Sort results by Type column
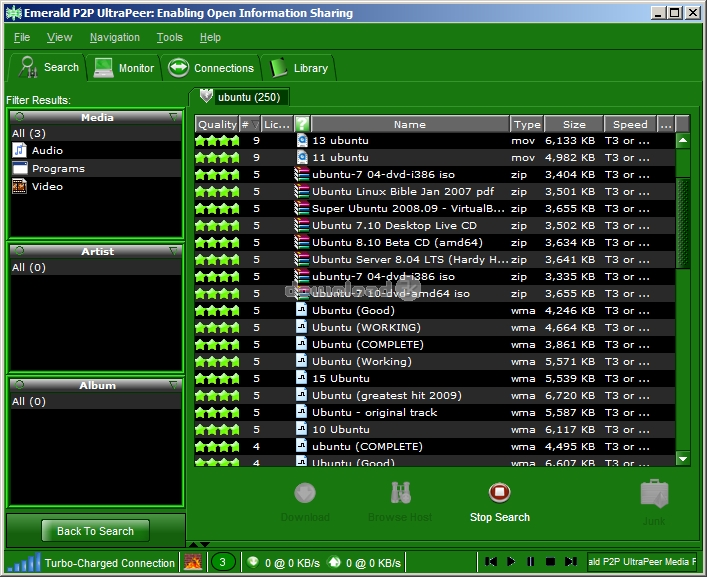Screen dimensions: 707x577 click(527, 124)
